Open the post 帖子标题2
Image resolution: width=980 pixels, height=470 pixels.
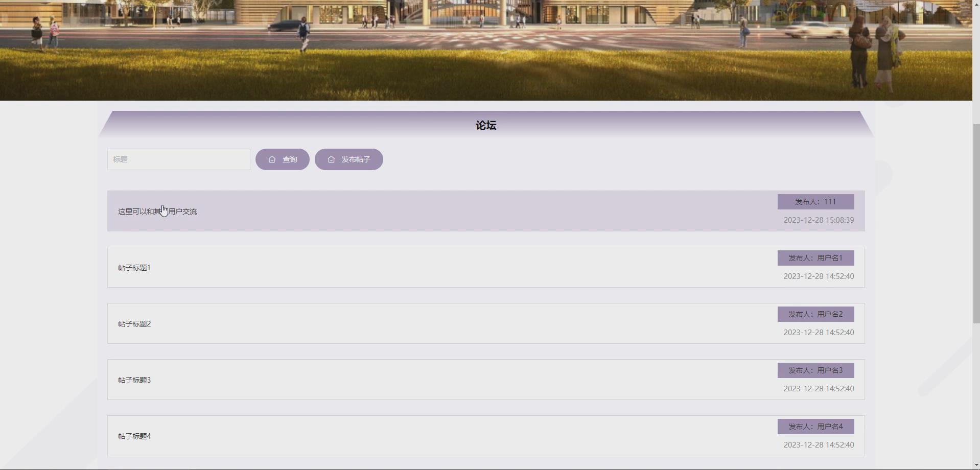coord(486,323)
